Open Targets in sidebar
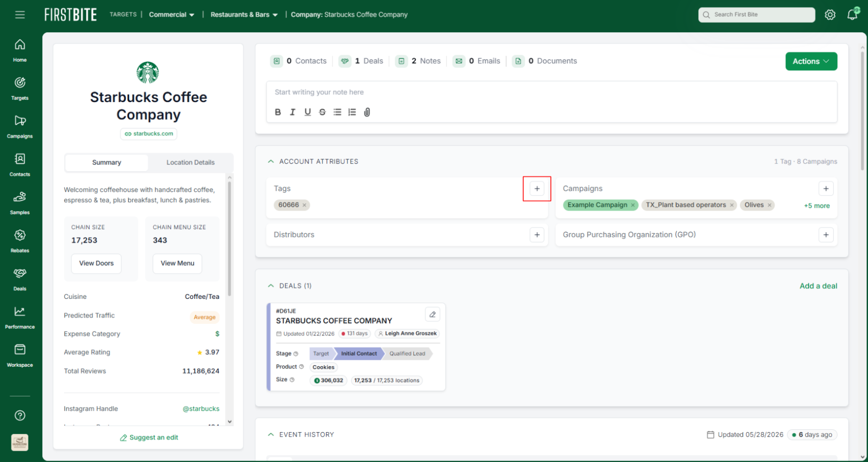Viewport: 868px width, 462px height. pyautogui.click(x=20, y=89)
